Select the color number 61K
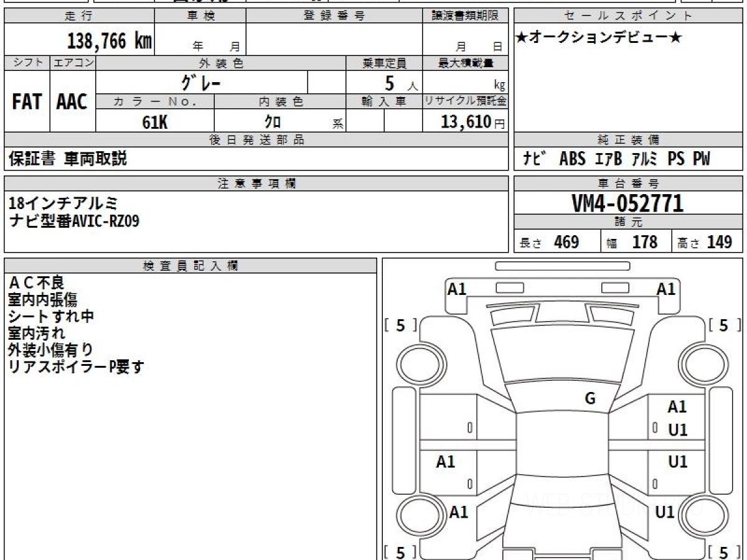 click(155, 122)
